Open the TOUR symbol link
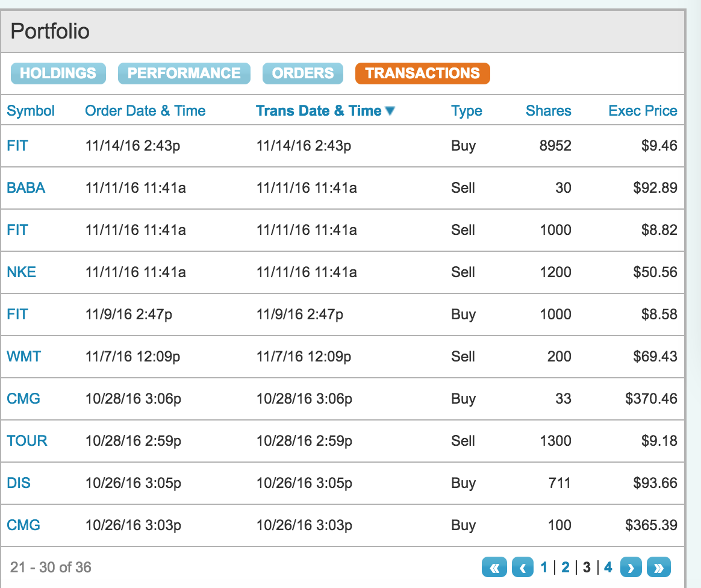Viewport: 701px width, 588px height. point(27,441)
